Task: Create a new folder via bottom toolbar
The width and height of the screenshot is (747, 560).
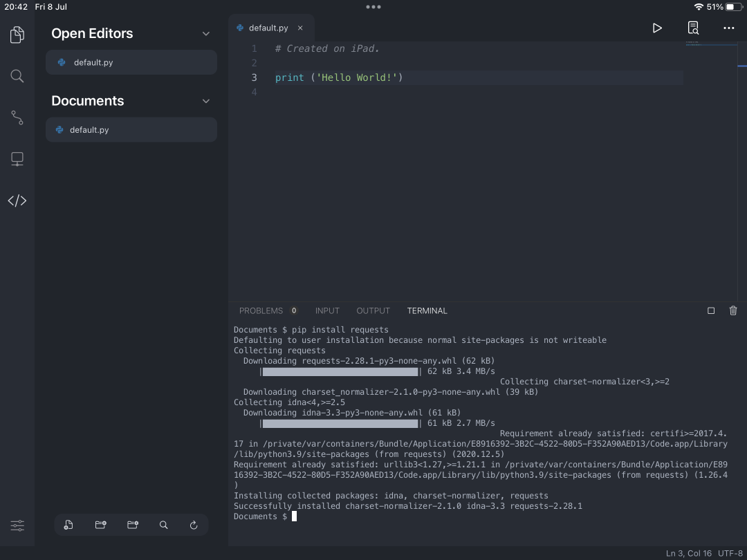Action: (100, 525)
